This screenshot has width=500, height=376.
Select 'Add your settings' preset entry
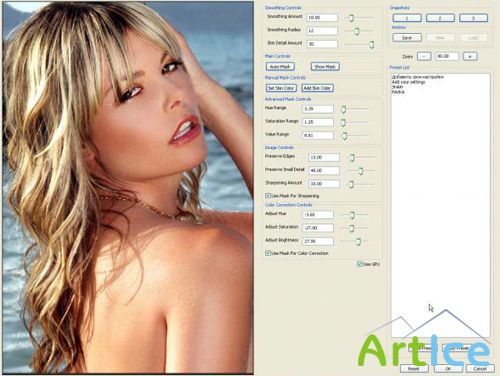pos(408,82)
